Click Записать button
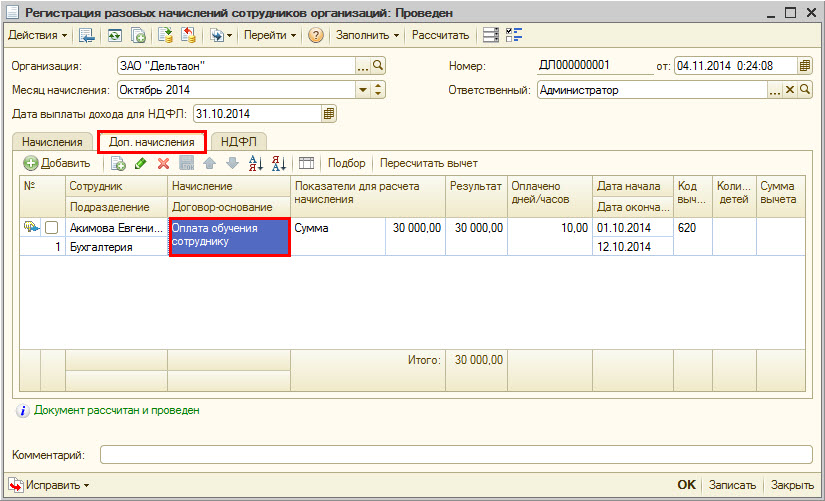The image size is (825, 501). tap(732, 485)
